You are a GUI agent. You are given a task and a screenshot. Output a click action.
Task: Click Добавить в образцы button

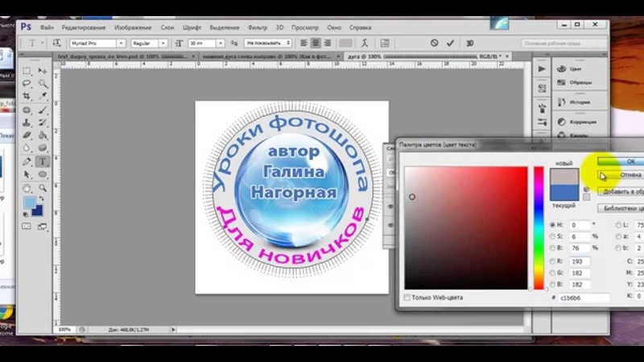[621, 191]
